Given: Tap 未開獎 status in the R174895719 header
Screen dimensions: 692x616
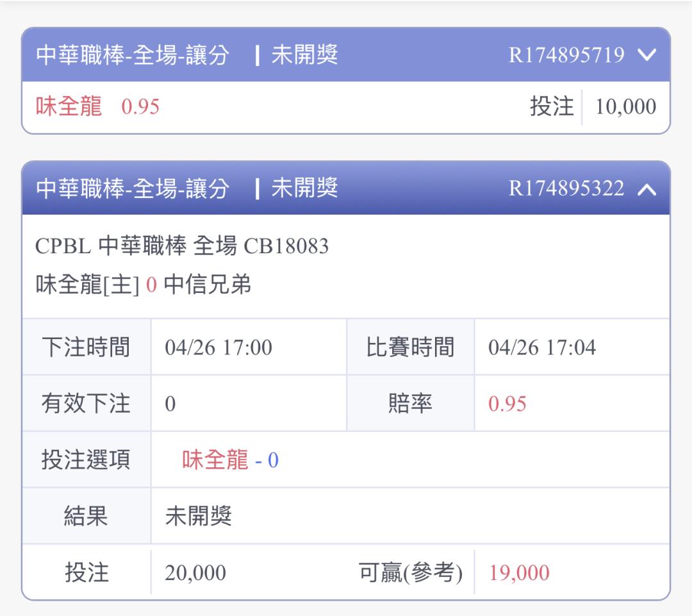Looking at the screenshot, I should click(x=304, y=56).
